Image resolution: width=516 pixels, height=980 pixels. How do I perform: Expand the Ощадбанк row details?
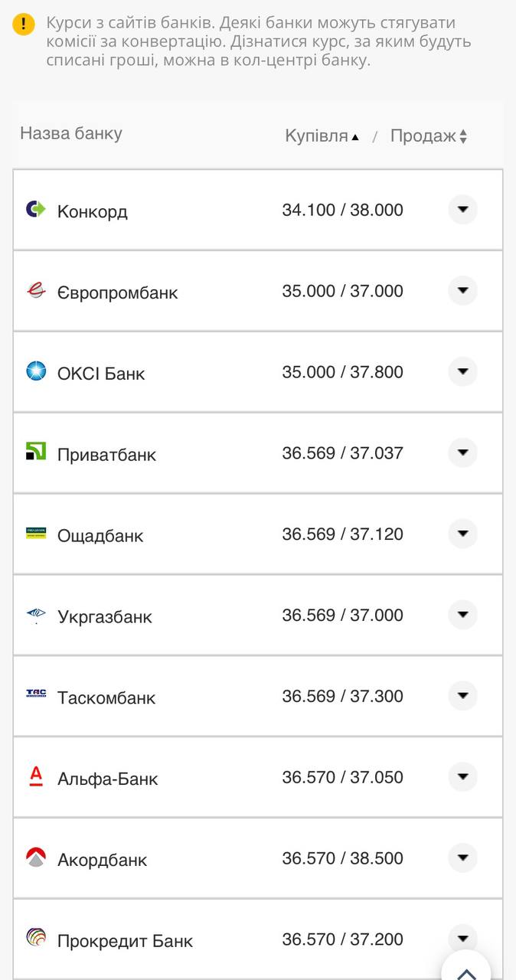[462, 534]
